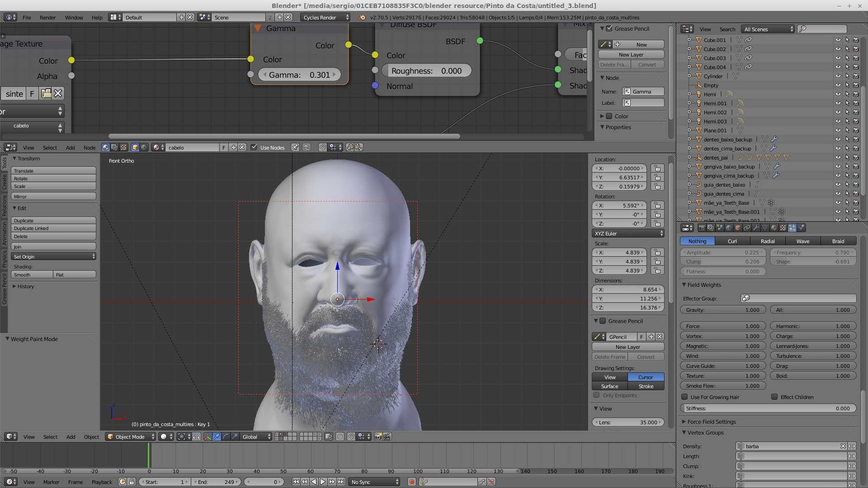868x488 pixels.
Task: Open the Cycles Render engine dropdown
Action: 325,17
